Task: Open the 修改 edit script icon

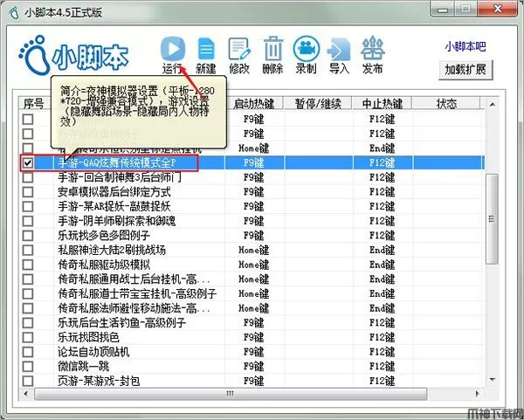Action: pos(239,49)
